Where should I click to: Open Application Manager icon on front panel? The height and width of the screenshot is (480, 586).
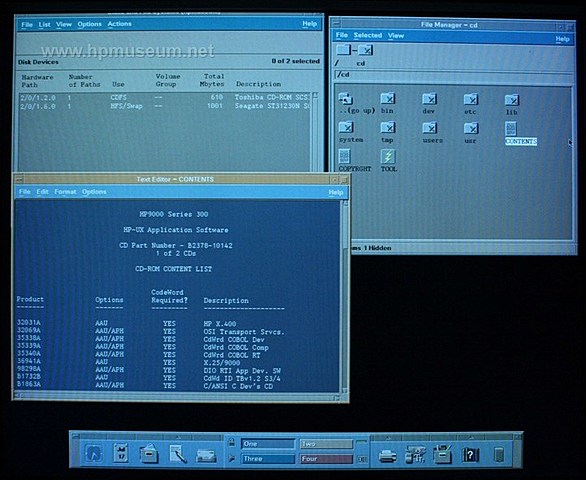click(443, 454)
